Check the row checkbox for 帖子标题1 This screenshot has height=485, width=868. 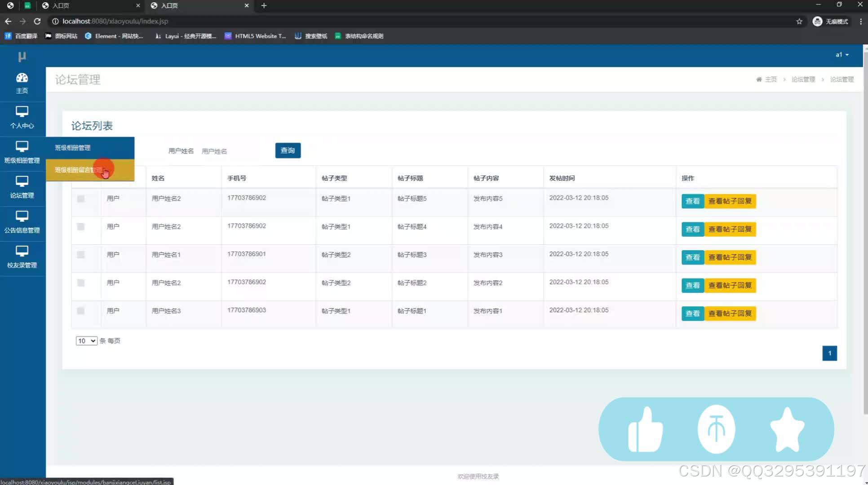[x=81, y=311]
